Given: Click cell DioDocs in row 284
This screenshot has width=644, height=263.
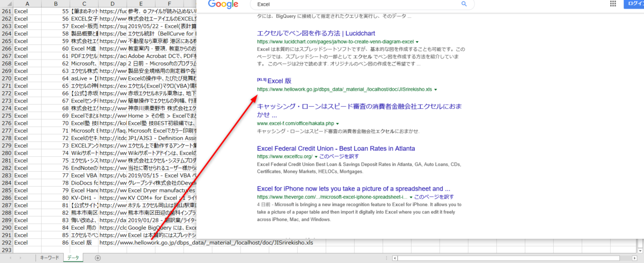Looking at the screenshot, I should (84, 182).
